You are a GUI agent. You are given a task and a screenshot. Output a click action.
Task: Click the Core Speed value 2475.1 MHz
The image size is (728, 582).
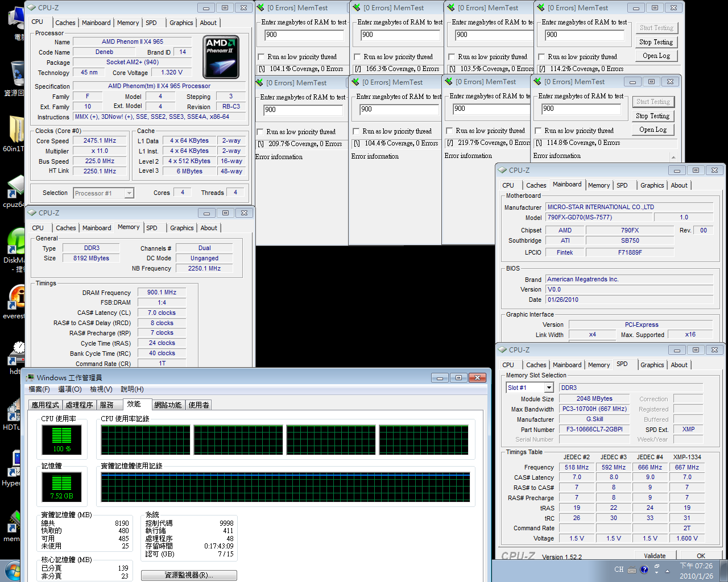100,141
